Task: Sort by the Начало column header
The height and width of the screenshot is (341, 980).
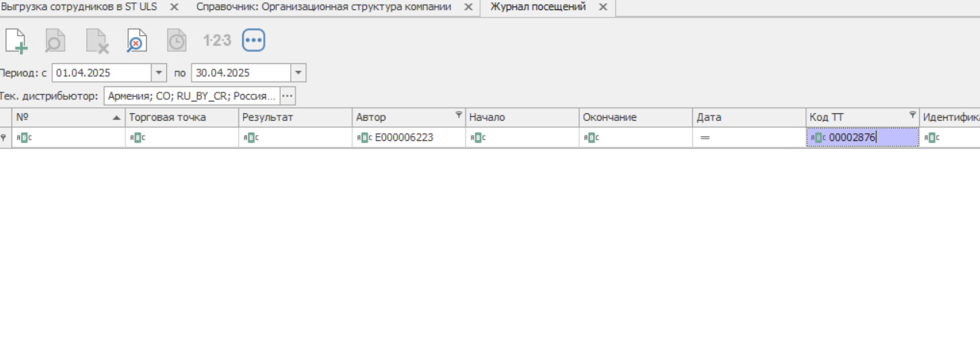Action: (x=523, y=118)
